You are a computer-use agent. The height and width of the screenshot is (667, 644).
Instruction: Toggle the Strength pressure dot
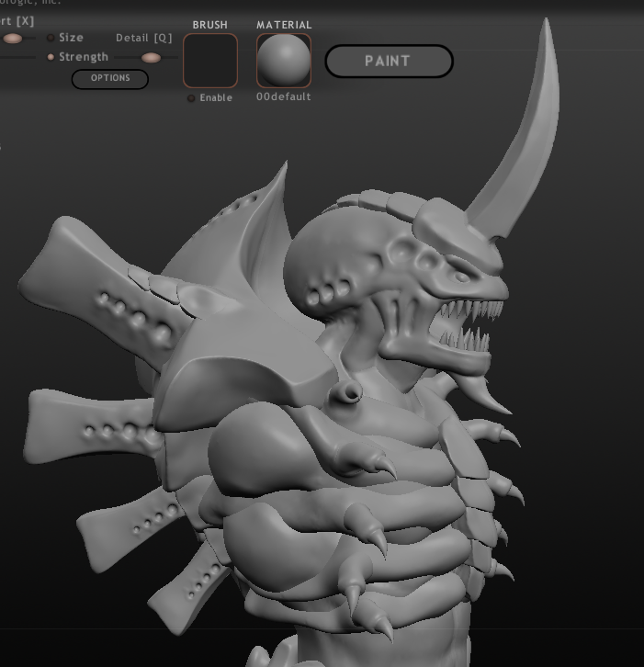click(51, 57)
